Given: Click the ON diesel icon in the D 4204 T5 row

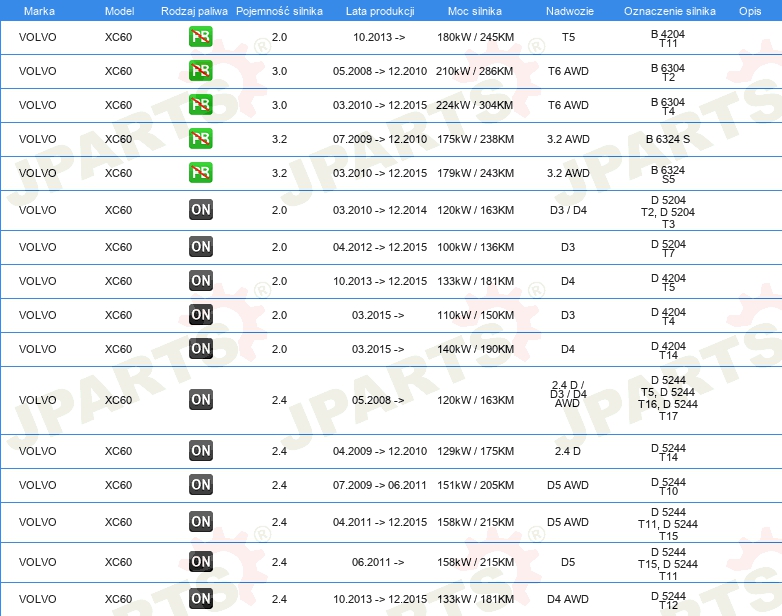Looking at the screenshot, I should tap(200, 280).
